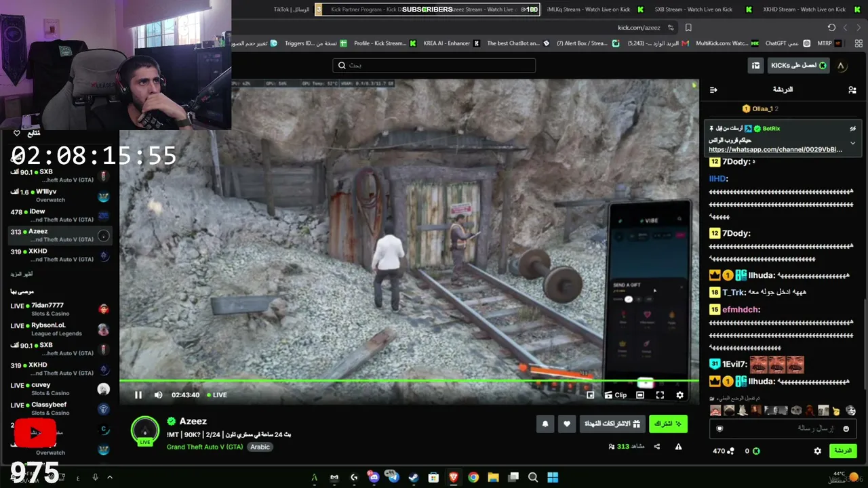Open Windows Start menu
The image size is (868, 488).
(553, 477)
